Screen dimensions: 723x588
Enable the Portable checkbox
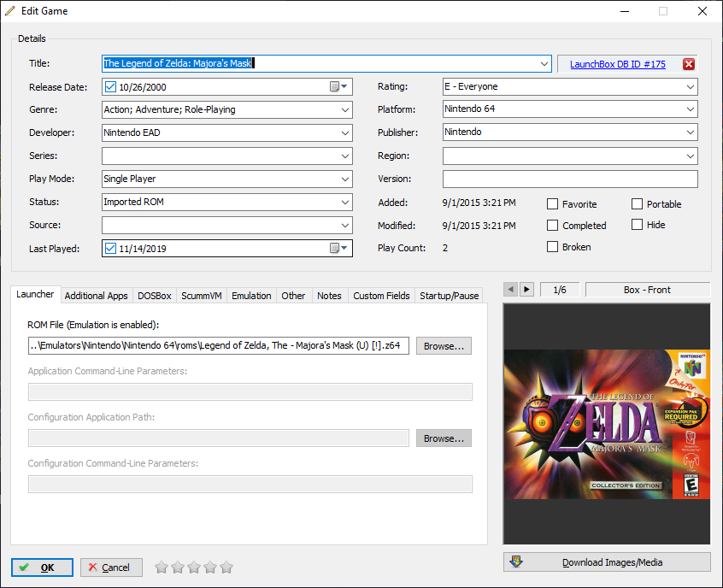637,204
